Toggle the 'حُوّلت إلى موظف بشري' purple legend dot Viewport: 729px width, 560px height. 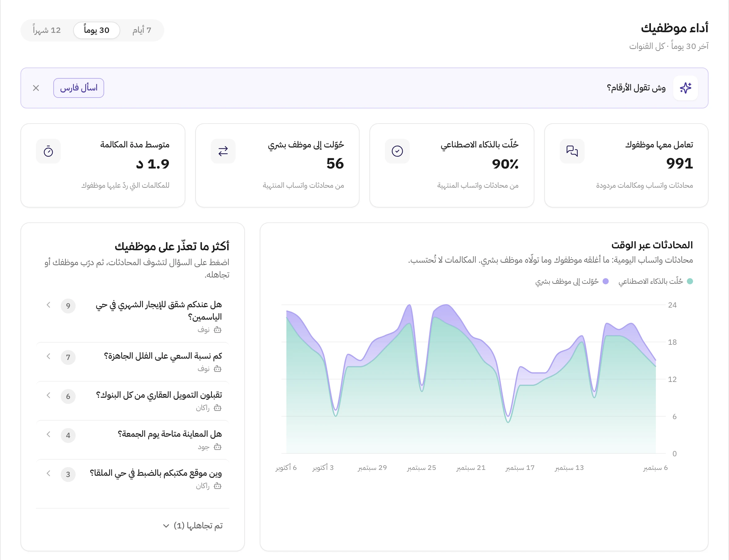click(x=606, y=281)
